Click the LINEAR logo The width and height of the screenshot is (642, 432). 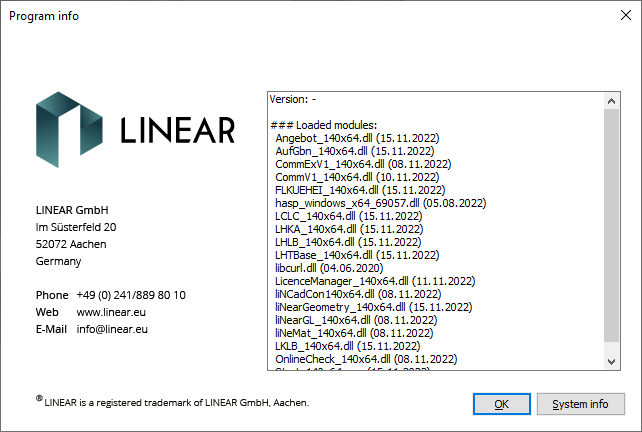(x=135, y=130)
